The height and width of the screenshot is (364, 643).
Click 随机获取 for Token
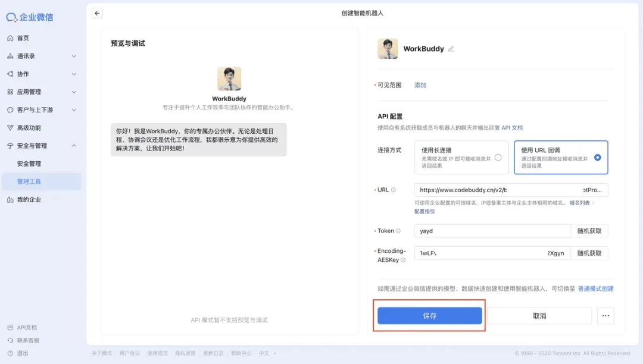pyautogui.click(x=589, y=231)
